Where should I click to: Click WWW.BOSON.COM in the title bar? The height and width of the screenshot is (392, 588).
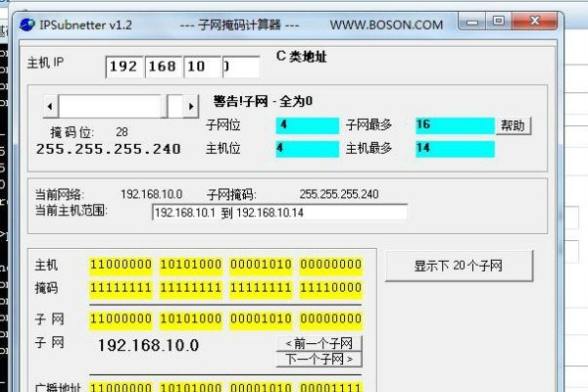(x=386, y=25)
